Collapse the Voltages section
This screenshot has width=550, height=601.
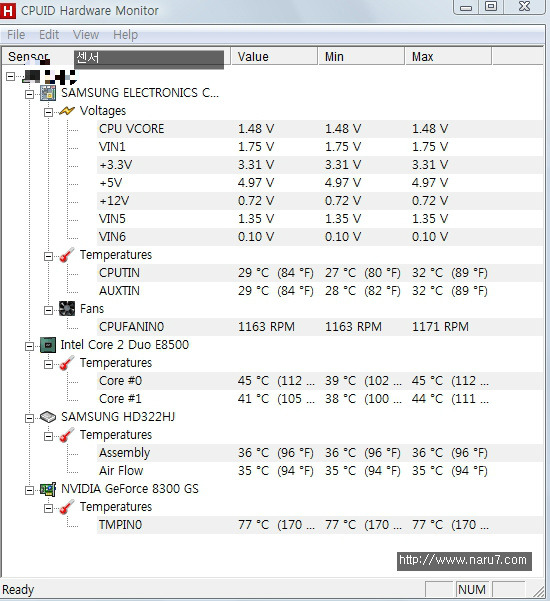pyautogui.click(x=48, y=112)
